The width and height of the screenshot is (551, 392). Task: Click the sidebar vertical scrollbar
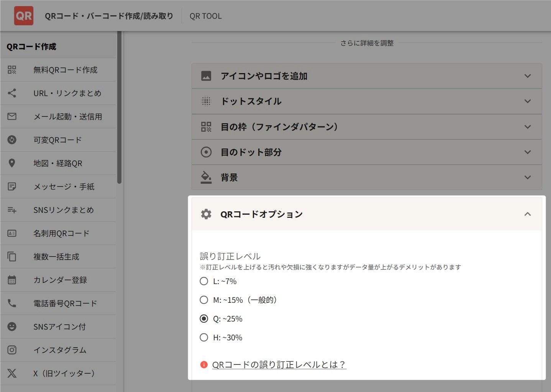119,107
